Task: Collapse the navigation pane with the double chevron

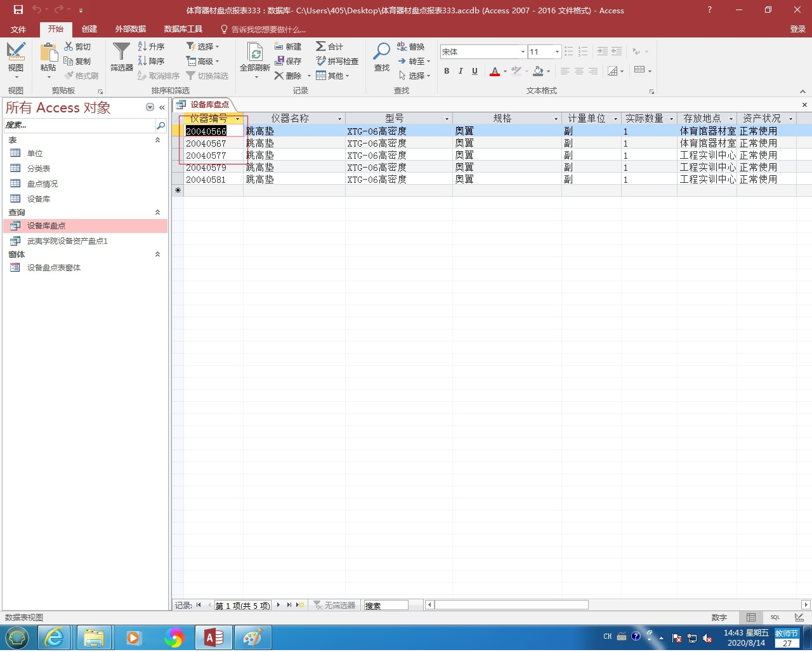Action: tap(162, 108)
